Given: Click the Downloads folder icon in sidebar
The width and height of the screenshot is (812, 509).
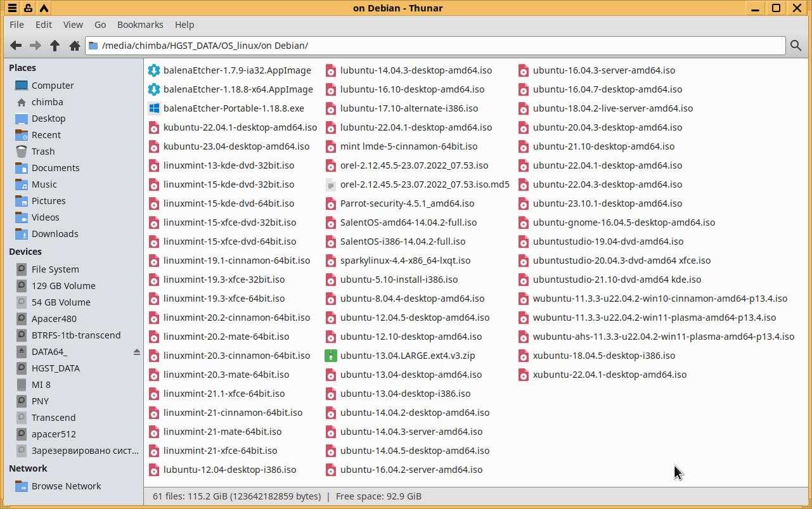Looking at the screenshot, I should [22, 234].
